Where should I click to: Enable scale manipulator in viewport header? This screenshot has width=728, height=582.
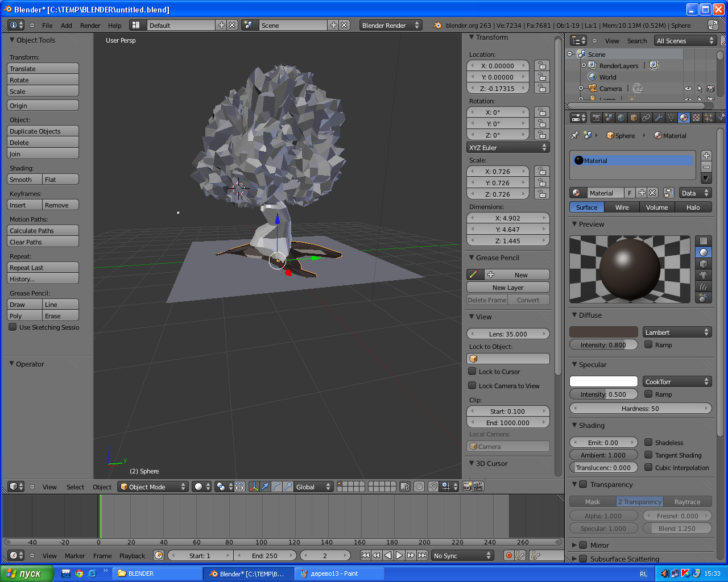coord(288,487)
